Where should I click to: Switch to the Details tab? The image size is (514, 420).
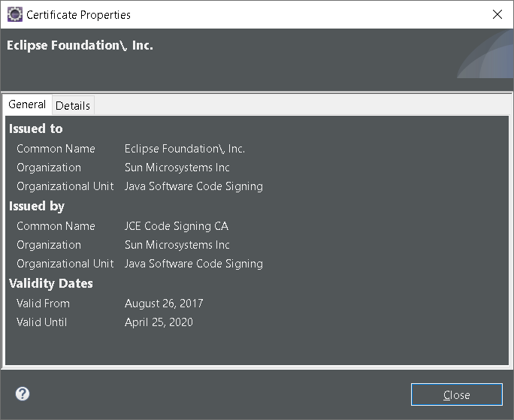pyautogui.click(x=73, y=105)
